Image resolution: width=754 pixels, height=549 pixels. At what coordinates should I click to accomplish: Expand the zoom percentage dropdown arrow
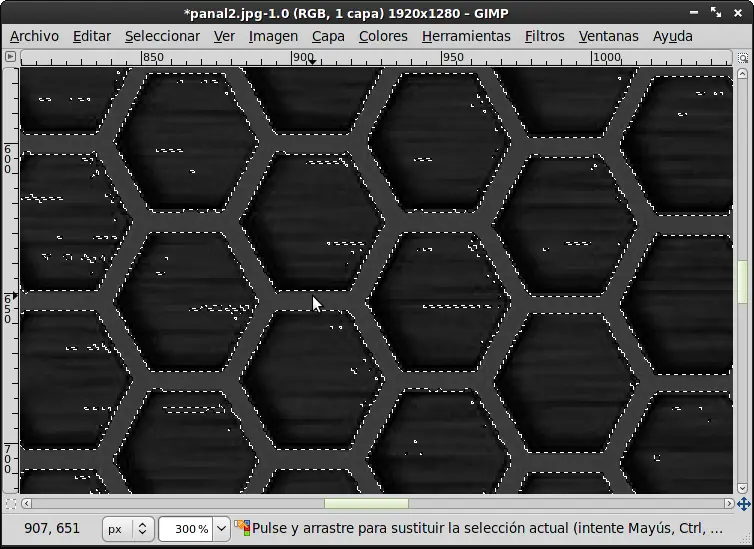click(x=221, y=529)
